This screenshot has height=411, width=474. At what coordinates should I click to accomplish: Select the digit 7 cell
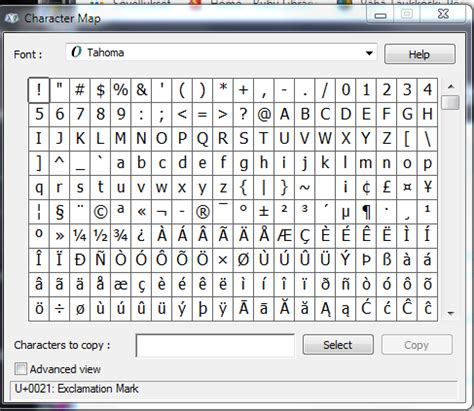80,114
